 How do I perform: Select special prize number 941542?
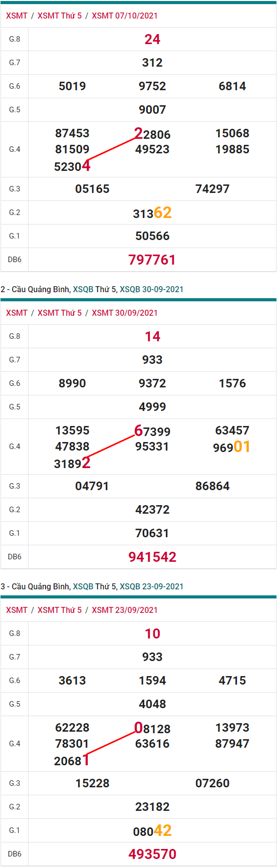pos(152,557)
